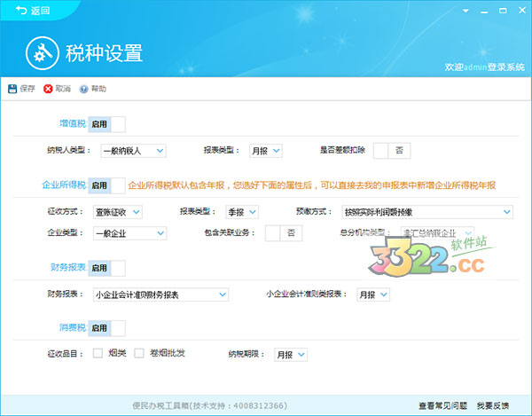Open the 预缴方式 dropdown
Image resolution: width=532 pixels, height=416 pixels.
click(x=427, y=212)
